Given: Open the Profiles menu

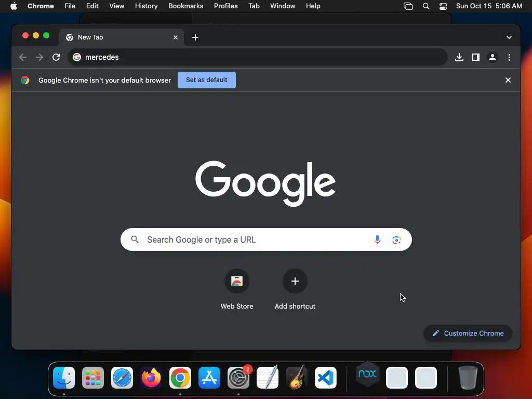Looking at the screenshot, I should pos(225,6).
